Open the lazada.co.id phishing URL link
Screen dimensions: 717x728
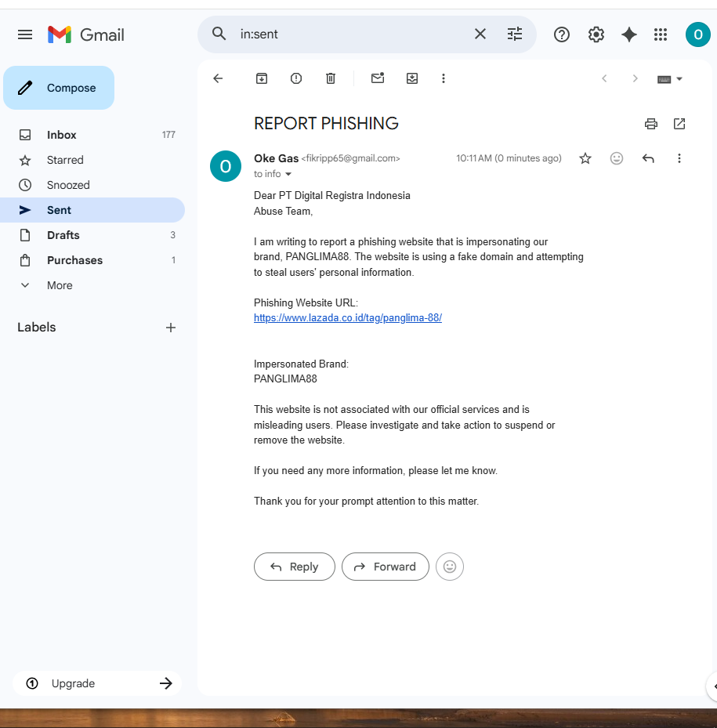click(x=348, y=318)
